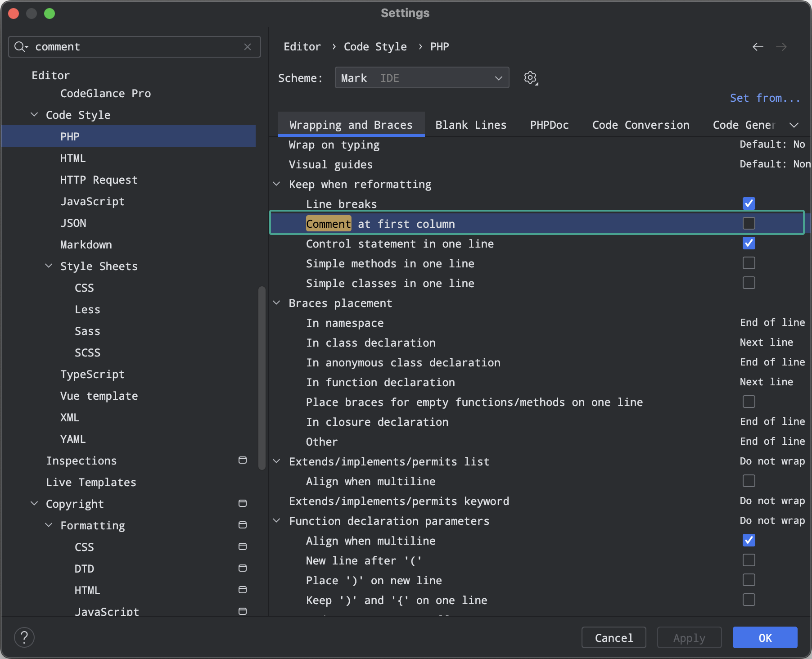
Task: Clear the search field with the X icon
Action: (248, 47)
